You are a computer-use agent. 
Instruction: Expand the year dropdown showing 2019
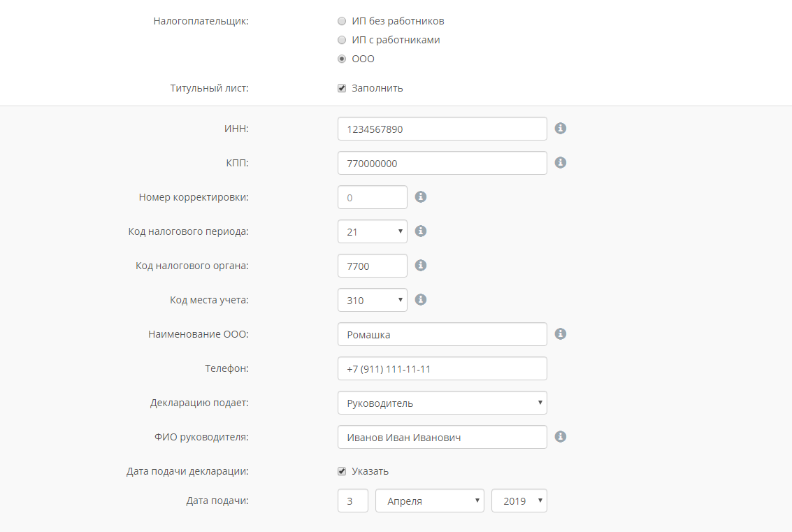[x=519, y=501]
